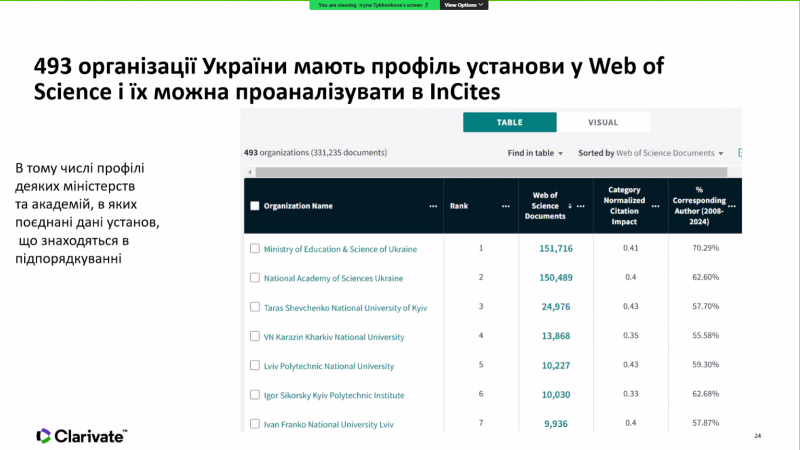Click the Clarivate logo
This screenshot has height=450, width=800.
tap(82, 436)
